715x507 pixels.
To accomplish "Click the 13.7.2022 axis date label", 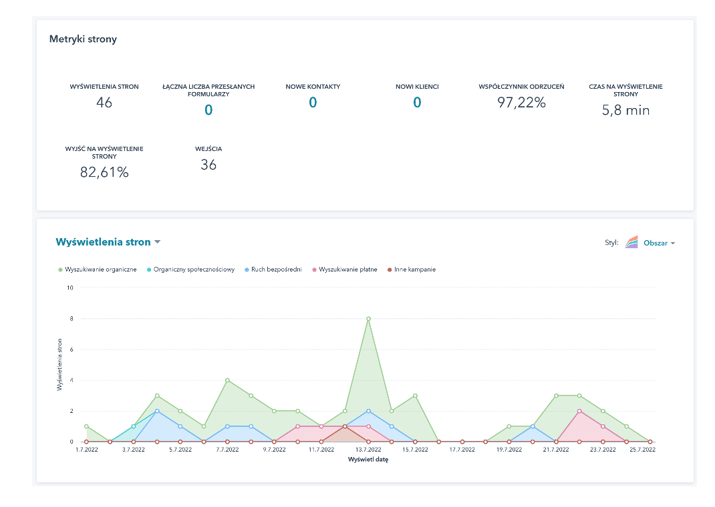I will (x=368, y=450).
